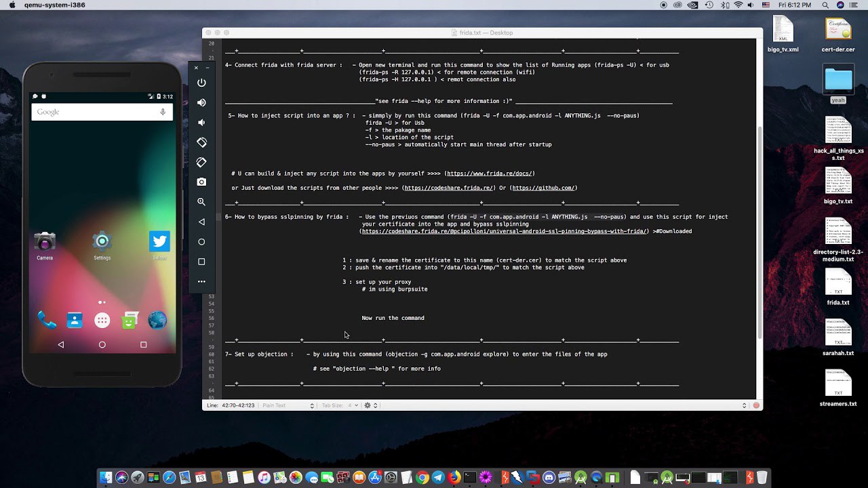This screenshot has height=488, width=868.
Task: Select bigo_tv.txt on desktop
Action: (838, 186)
